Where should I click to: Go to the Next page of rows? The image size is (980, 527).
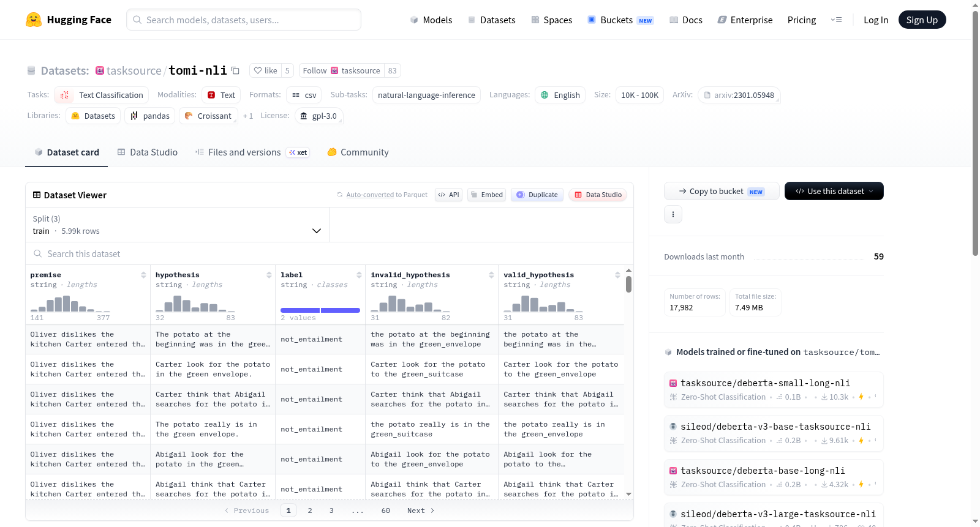point(421,510)
